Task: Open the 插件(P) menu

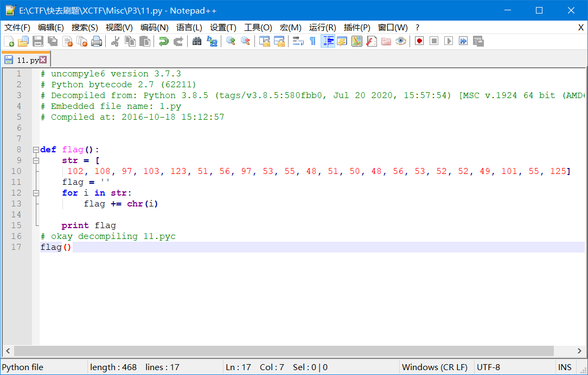Action: tap(357, 27)
